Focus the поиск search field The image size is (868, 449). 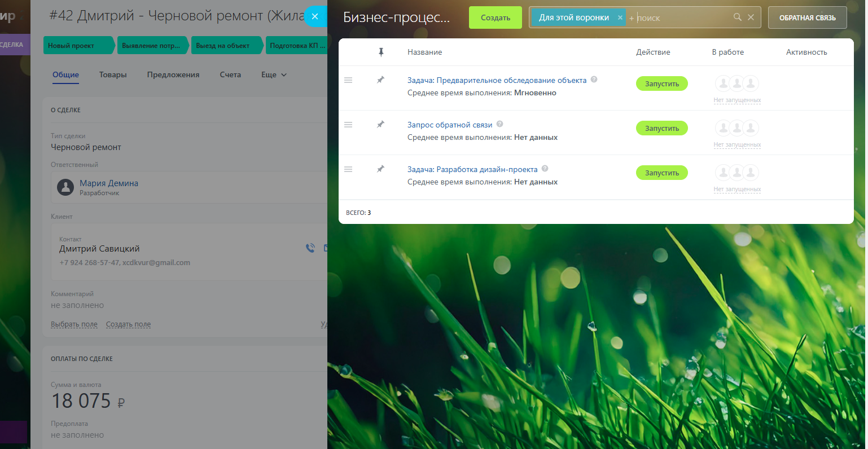click(x=683, y=18)
